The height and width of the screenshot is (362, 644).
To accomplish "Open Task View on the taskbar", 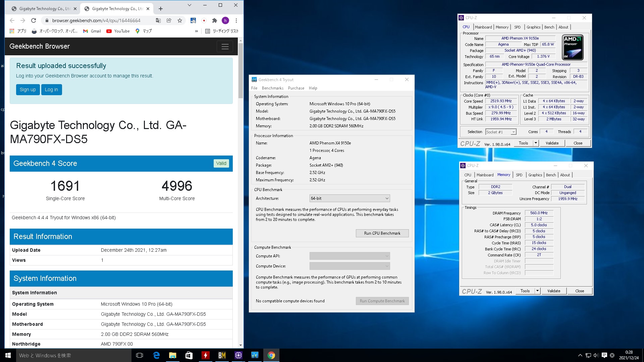I will click(x=140, y=355).
